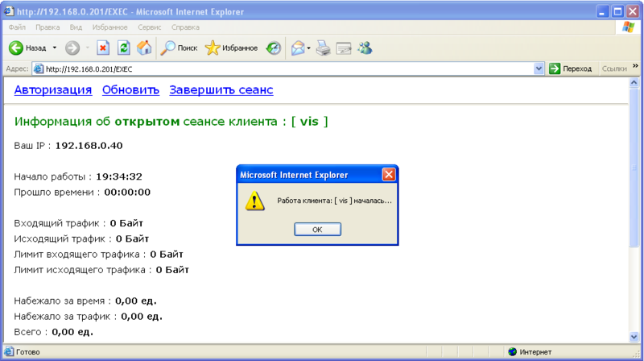Click the Переход go button

click(571, 68)
